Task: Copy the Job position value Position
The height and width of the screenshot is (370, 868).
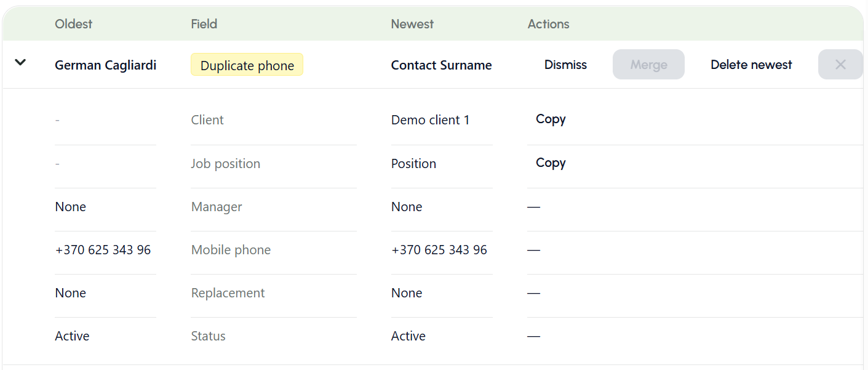Action: click(x=550, y=163)
